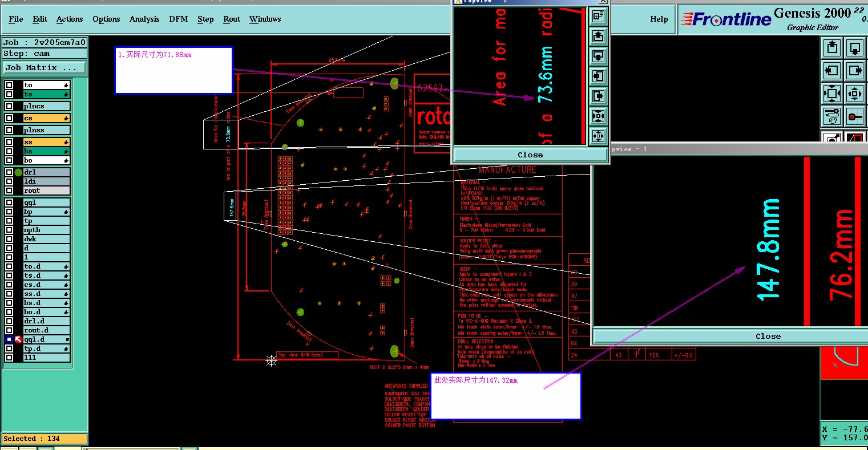Click the green circle indicator beside drl layer
Screen dimensions: 868x450
point(18,172)
